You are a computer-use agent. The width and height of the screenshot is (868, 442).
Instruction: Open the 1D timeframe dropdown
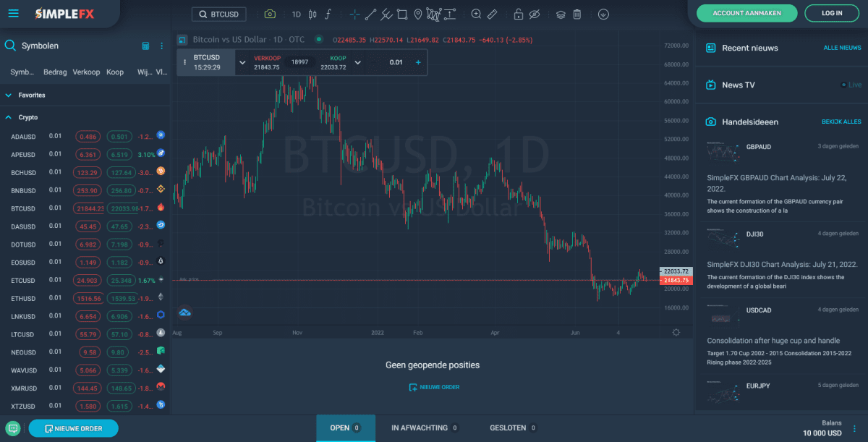297,14
